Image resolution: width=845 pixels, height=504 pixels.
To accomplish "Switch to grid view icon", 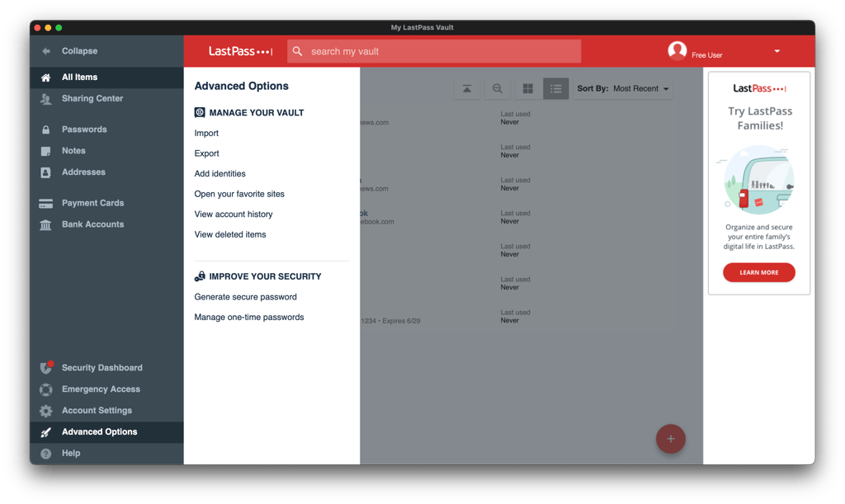I will pyautogui.click(x=528, y=89).
